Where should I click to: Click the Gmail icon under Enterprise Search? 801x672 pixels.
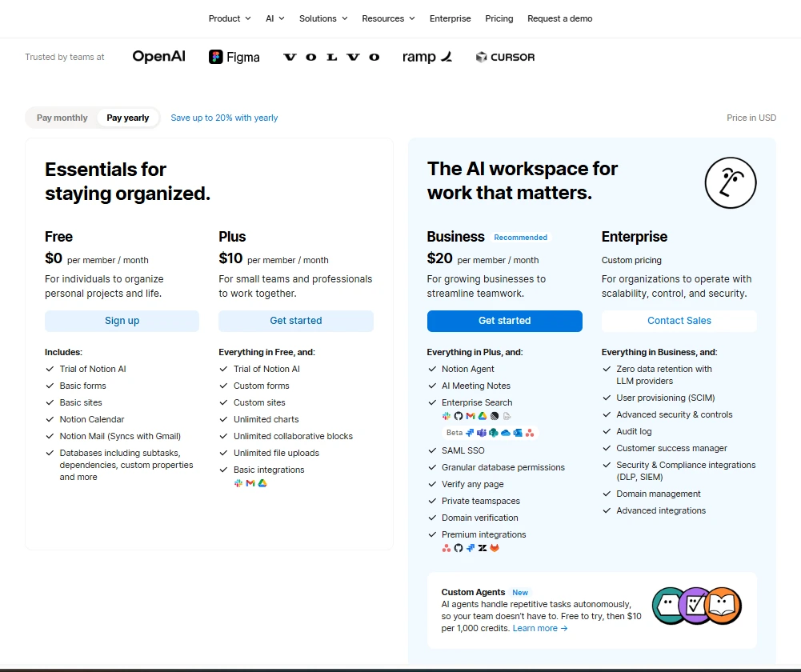[471, 416]
